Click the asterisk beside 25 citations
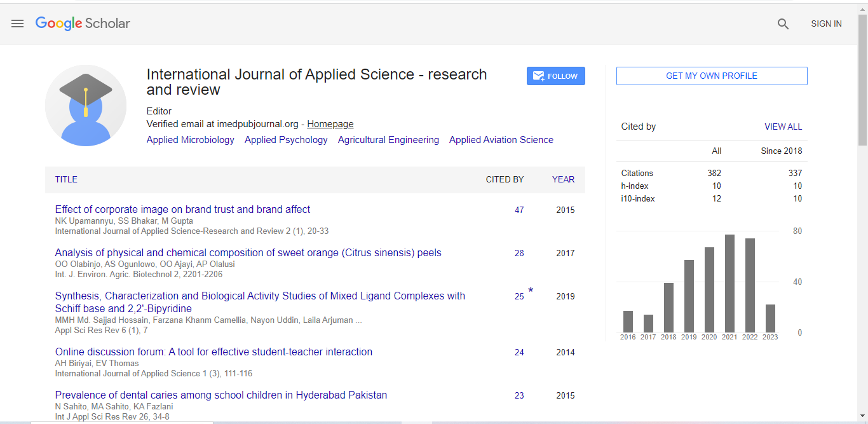 (531, 291)
